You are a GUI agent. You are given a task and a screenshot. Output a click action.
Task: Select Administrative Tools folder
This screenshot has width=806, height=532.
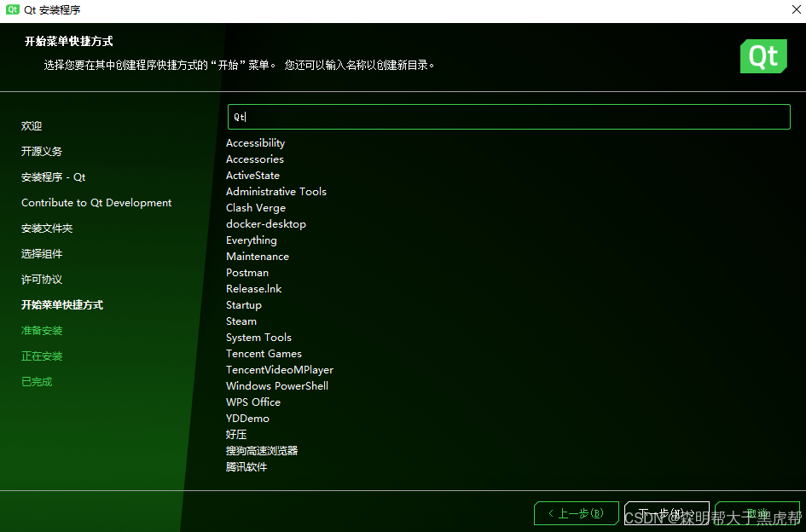click(276, 192)
